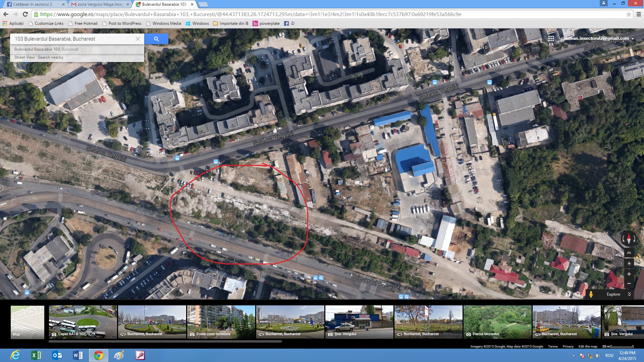
Task: Switch to Map view thumbnail
Action: [x=28, y=322]
